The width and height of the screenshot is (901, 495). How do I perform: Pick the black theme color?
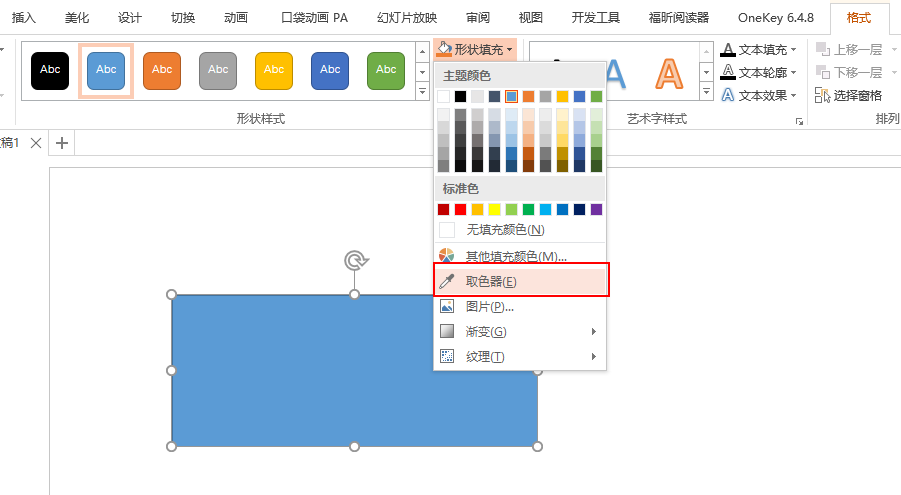coord(460,97)
